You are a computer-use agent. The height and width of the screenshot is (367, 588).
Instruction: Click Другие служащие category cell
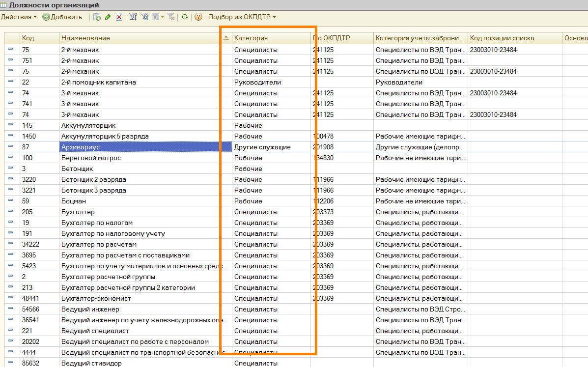271,147
